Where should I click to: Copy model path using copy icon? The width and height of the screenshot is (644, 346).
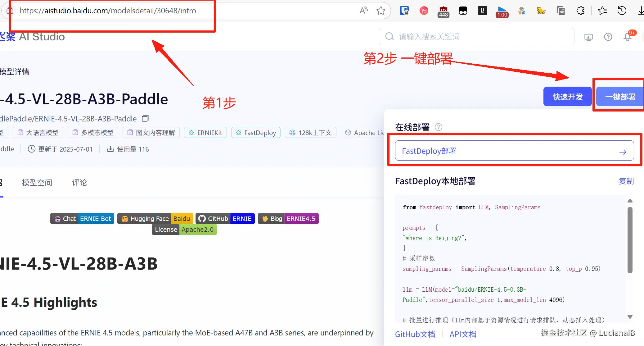[x=145, y=119]
